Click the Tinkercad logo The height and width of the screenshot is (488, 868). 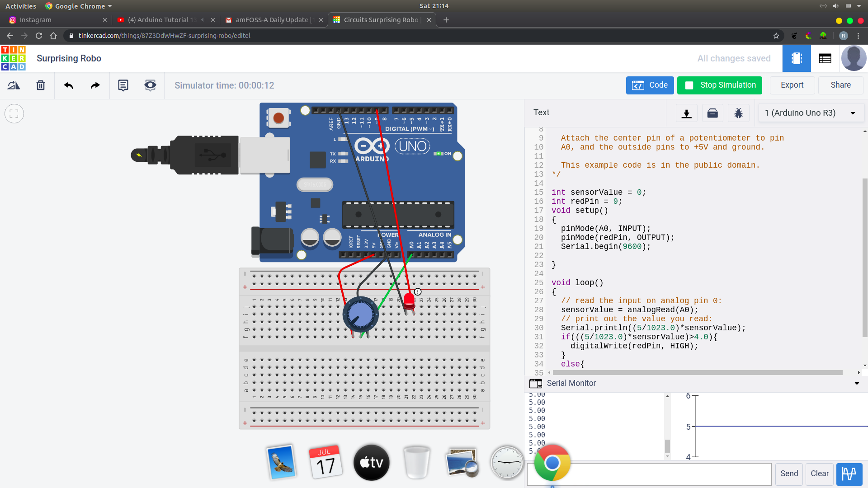(x=14, y=58)
